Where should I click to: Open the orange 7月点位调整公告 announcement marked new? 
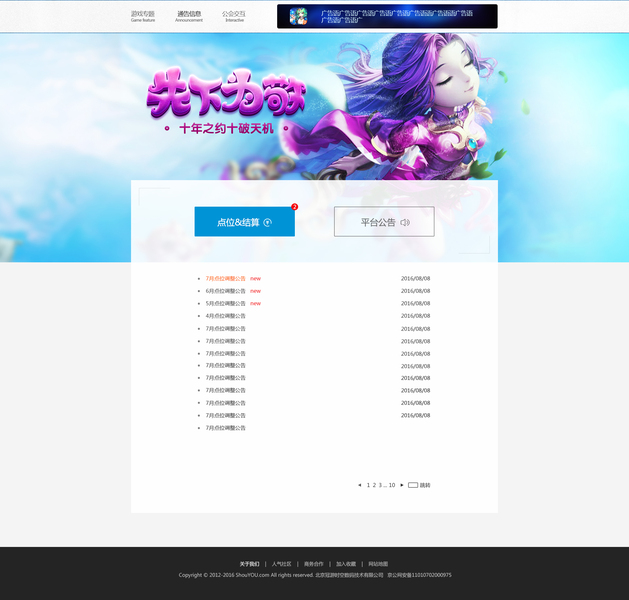point(225,278)
